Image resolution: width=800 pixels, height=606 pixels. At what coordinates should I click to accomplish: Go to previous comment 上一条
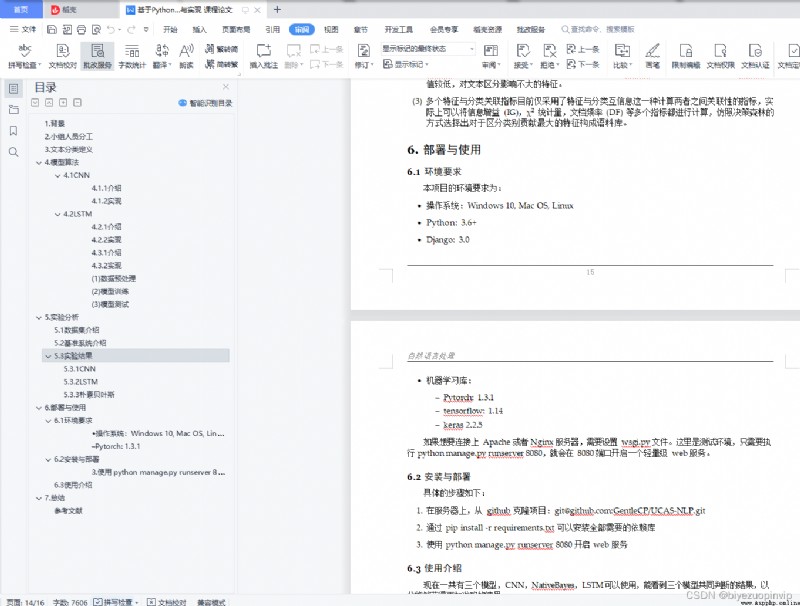tap(327, 49)
